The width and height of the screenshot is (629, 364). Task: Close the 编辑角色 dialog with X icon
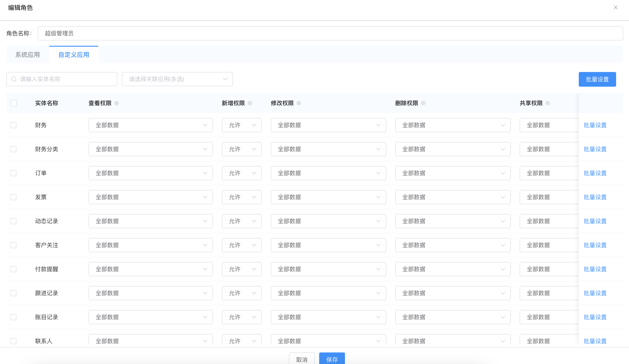615,8
